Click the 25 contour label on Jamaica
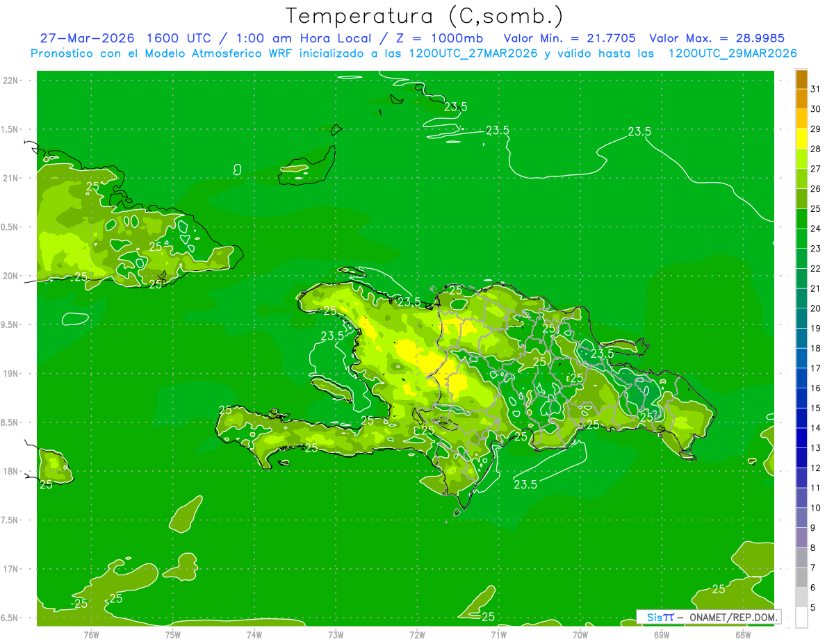834x644 pixels. tap(46, 484)
